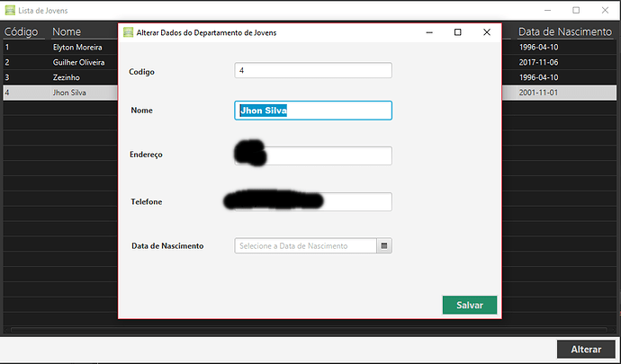This screenshot has height=364, width=621.
Task: Click the Alterar button
Action: coord(586,350)
